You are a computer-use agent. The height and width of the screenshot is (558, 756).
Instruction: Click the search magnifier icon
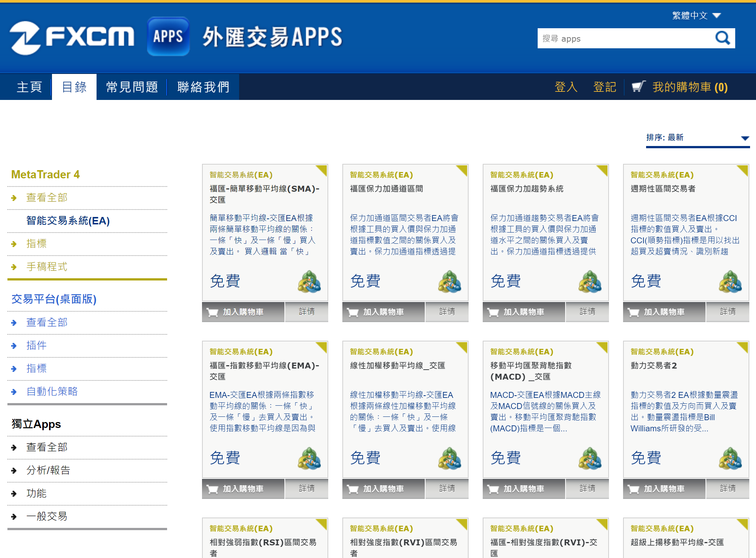click(x=723, y=38)
